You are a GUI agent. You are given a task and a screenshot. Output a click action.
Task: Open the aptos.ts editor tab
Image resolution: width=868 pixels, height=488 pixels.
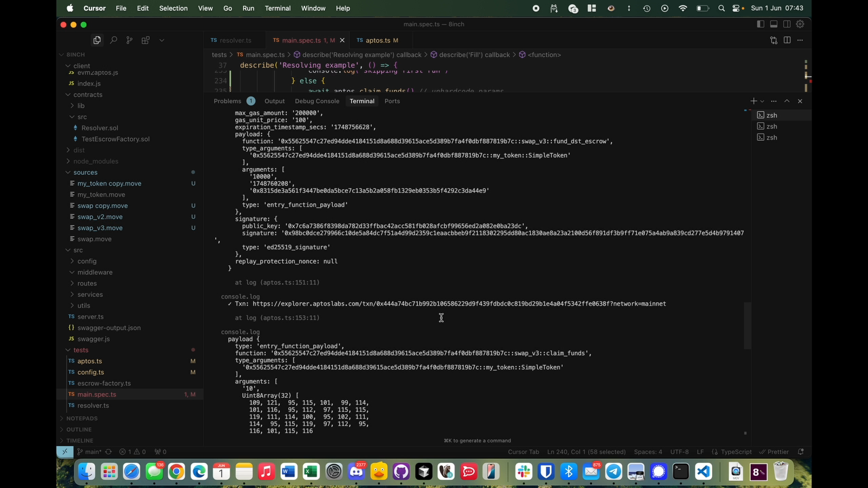(378, 40)
